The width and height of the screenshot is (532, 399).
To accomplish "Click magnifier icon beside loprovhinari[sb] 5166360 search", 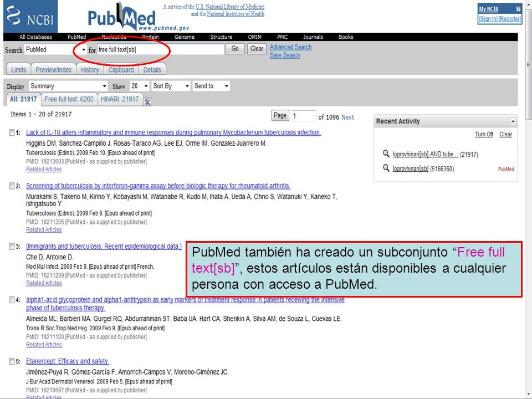I will click(x=386, y=168).
